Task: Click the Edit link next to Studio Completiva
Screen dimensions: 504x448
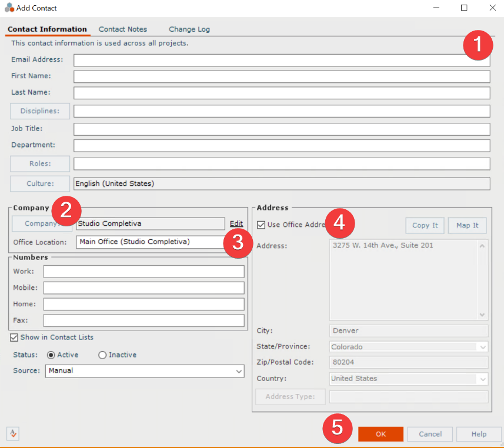Action: coord(236,223)
